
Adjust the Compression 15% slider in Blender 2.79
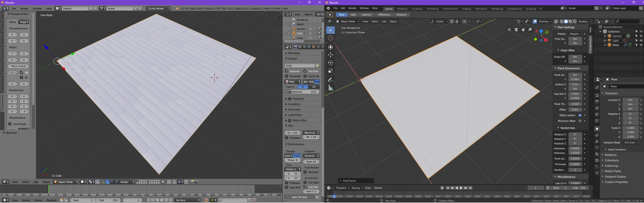(x=302, y=92)
